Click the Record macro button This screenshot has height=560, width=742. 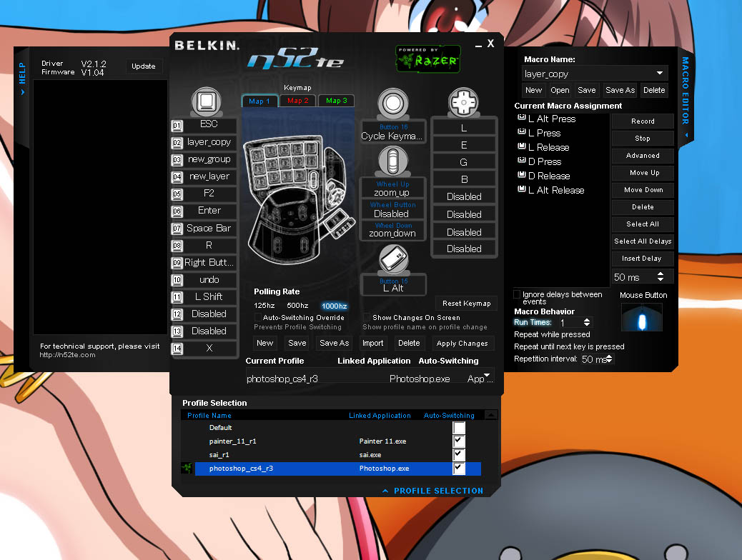pos(643,121)
